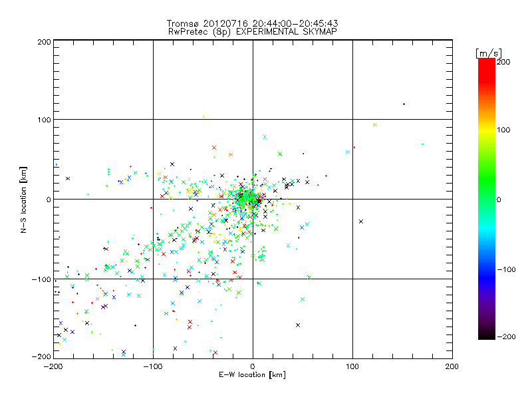Click the colorbar tick label '-200'
Viewport: 532px width, 399px height.
tap(506, 336)
